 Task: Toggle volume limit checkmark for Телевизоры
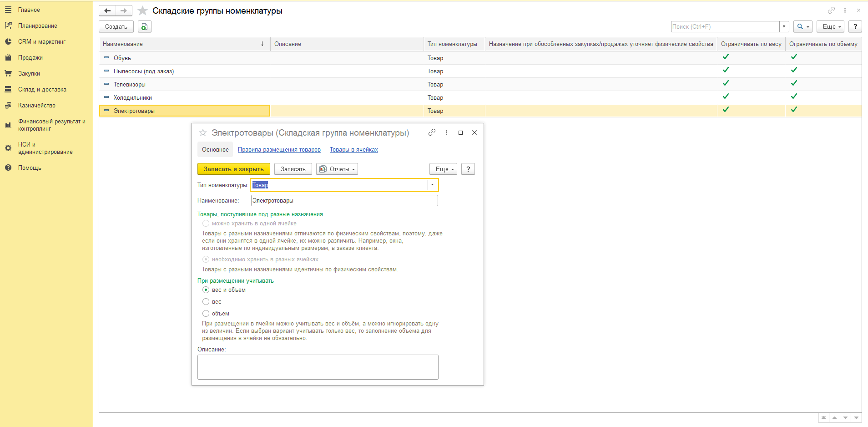(x=794, y=83)
